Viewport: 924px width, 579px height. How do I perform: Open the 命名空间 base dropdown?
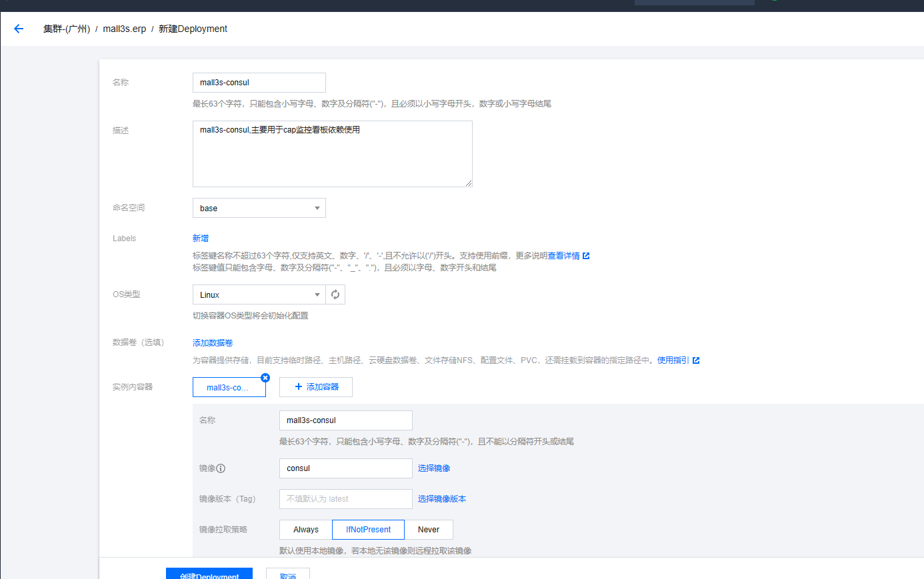click(x=259, y=208)
